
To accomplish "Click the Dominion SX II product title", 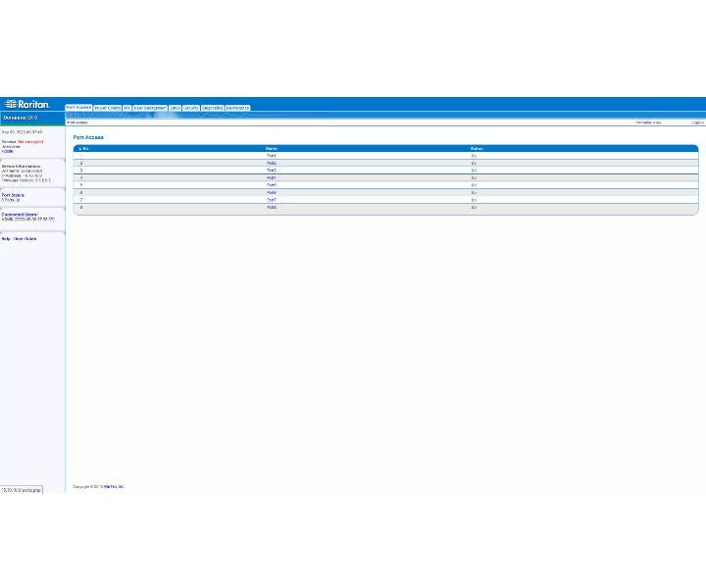I will [x=21, y=118].
